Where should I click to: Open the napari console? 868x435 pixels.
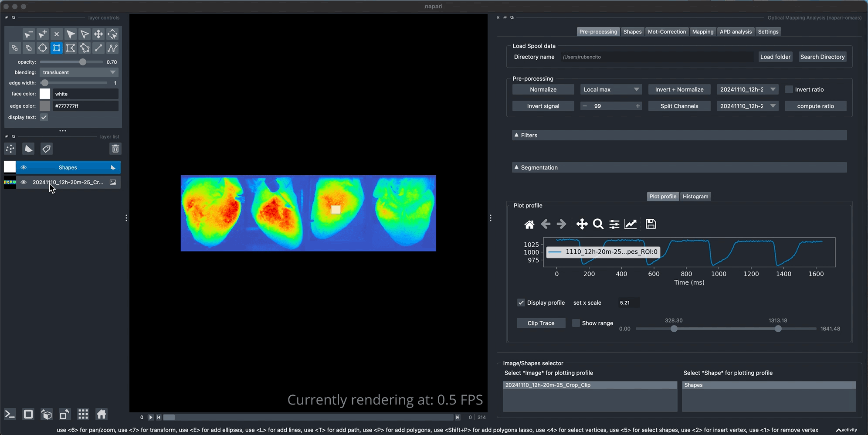[10, 414]
